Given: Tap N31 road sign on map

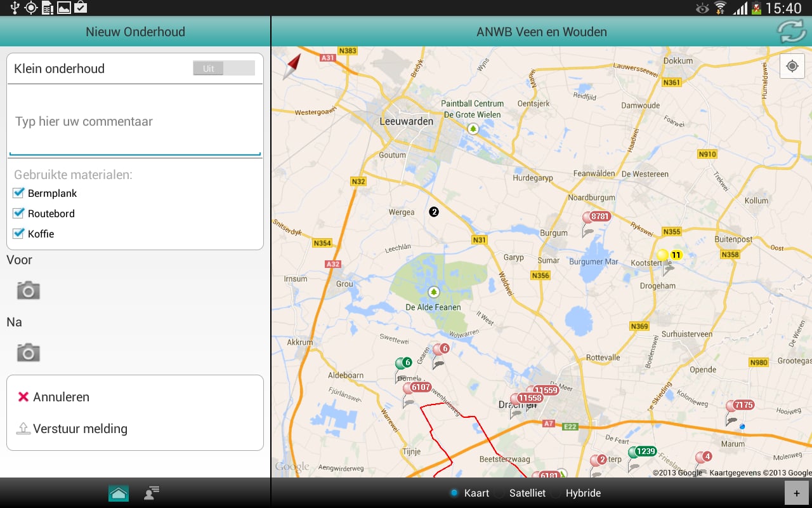Looking at the screenshot, I should 480,240.
